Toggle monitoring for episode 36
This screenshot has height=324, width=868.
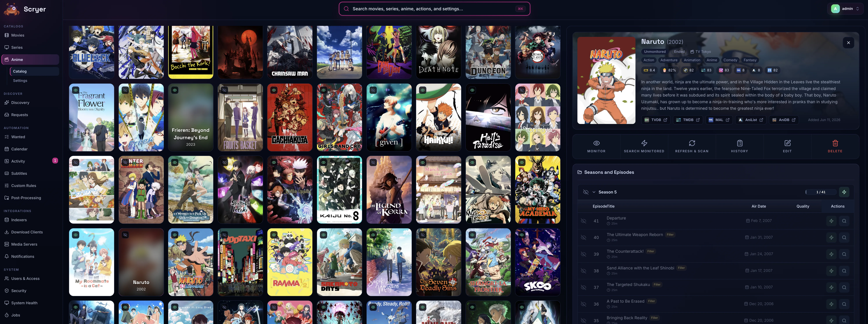(x=584, y=304)
